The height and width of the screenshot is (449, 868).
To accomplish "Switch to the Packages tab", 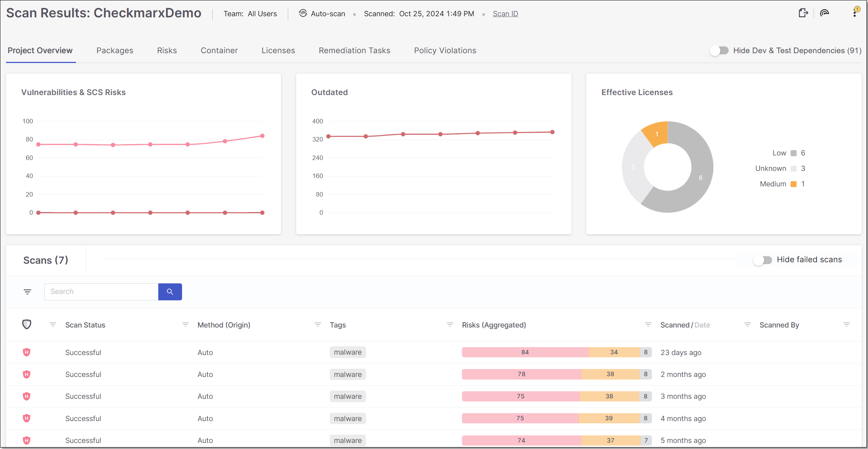I will tap(115, 51).
